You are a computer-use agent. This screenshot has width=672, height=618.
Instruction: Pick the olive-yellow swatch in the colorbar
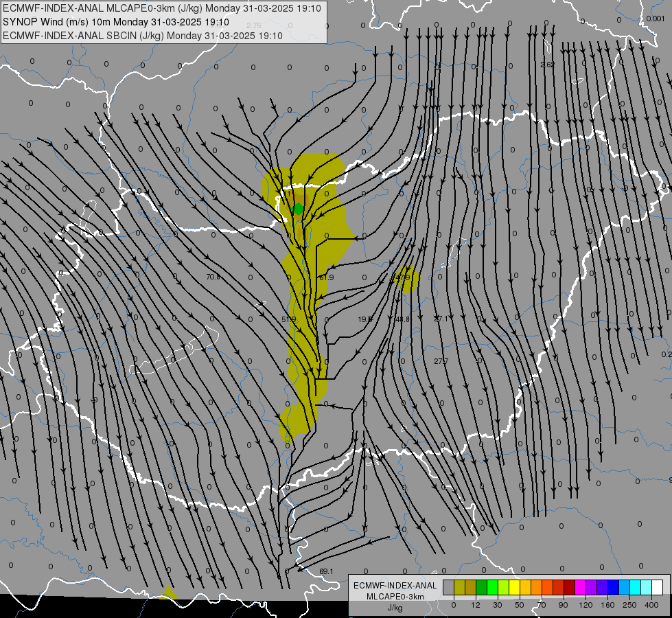tap(460, 587)
